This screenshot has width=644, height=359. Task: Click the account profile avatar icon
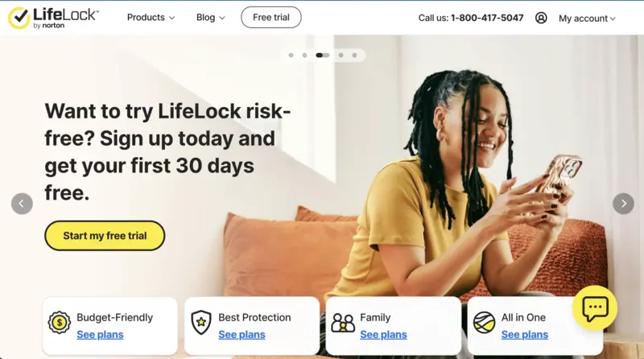click(x=541, y=18)
